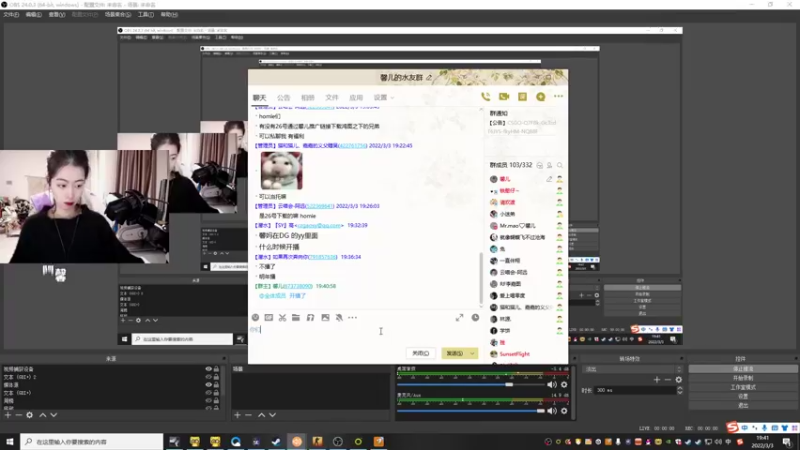800x450 pixels.
Task: Click the duration 300 ms stepper arrows
Action: coord(680,390)
